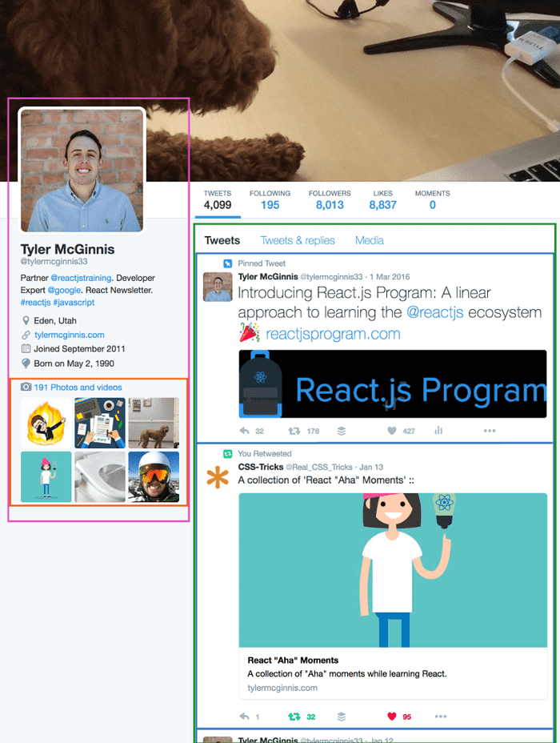Click the @reactjs mention in the pinned tweet
This screenshot has width=560, height=743.
click(434, 312)
